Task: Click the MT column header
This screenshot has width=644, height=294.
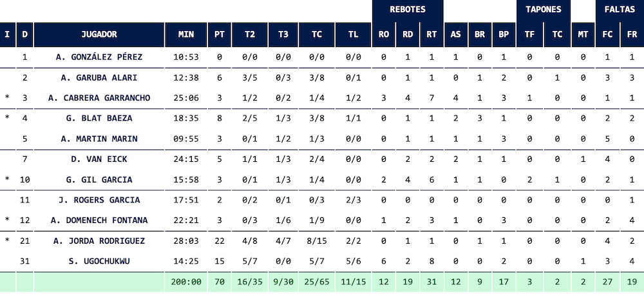Action: [583, 35]
